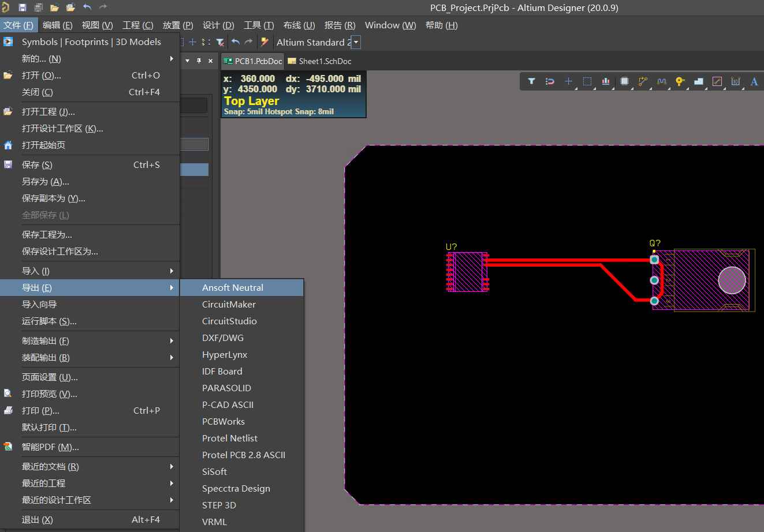Click the undo arrow on the toolbar

(236, 42)
